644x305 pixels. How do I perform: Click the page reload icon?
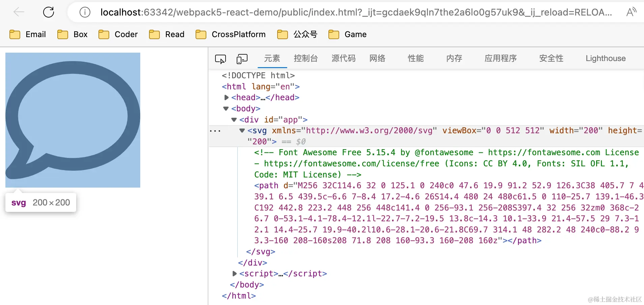tap(48, 12)
